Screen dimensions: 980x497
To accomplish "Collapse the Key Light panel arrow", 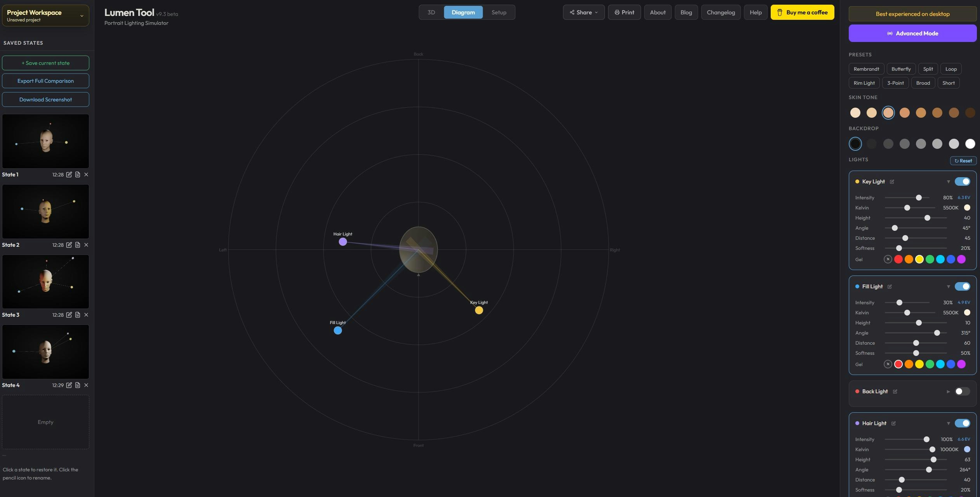I will 949,181.
